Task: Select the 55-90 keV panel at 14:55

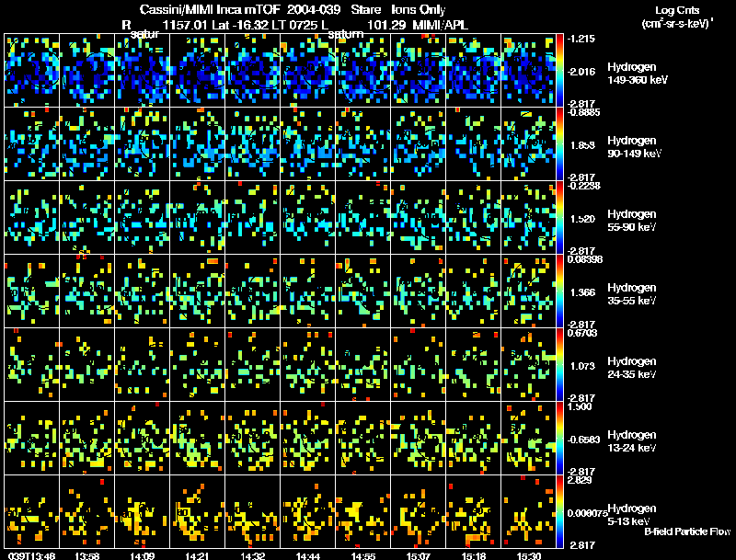Action: pos(362,218)
